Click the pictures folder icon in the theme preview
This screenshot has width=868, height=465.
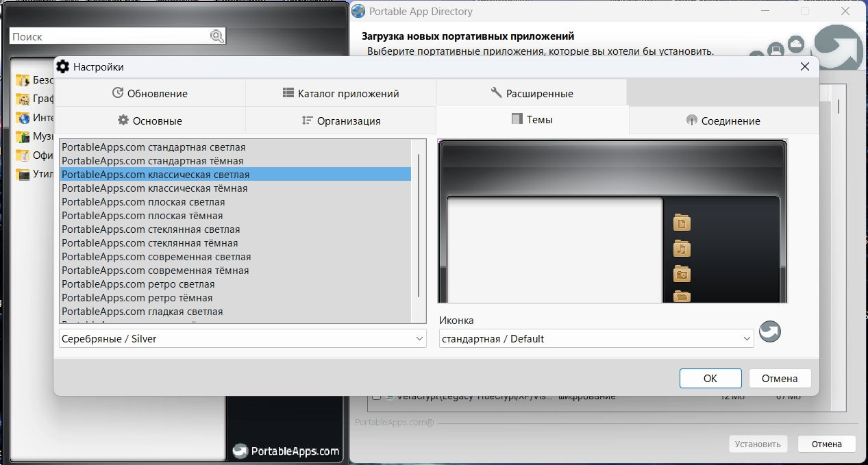(682, 274)
